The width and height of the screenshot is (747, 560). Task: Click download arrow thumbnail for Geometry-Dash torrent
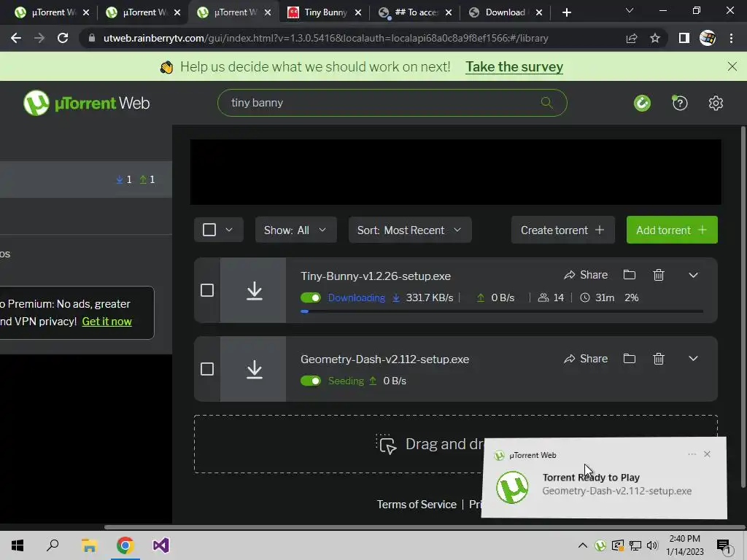point(253,369)
